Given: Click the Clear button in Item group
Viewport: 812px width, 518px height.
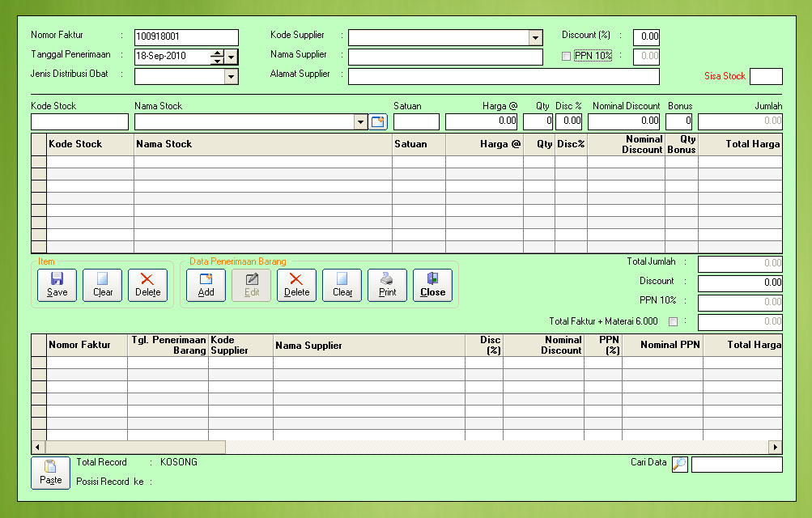Looking at the screenshot, I should point(103,285).
